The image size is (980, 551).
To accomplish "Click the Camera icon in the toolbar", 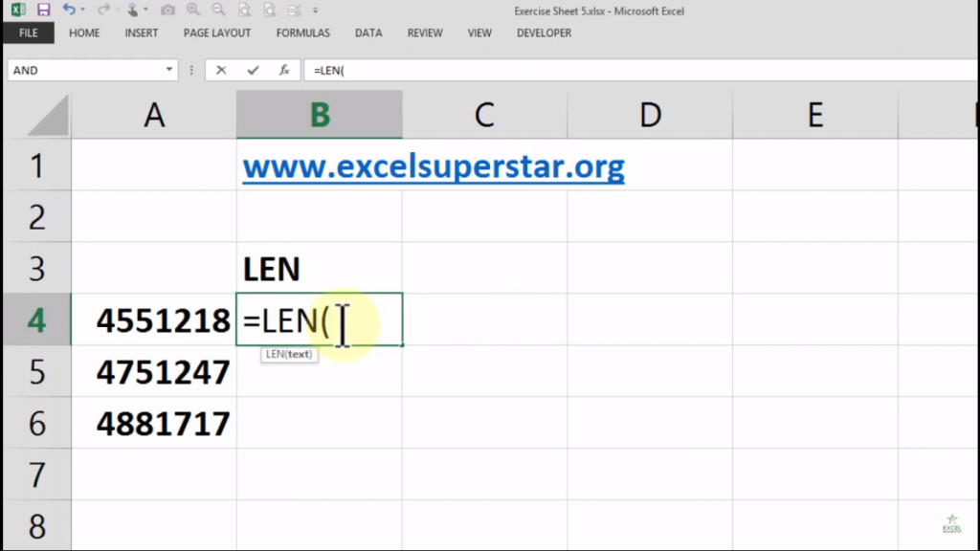I will point(168,11).
